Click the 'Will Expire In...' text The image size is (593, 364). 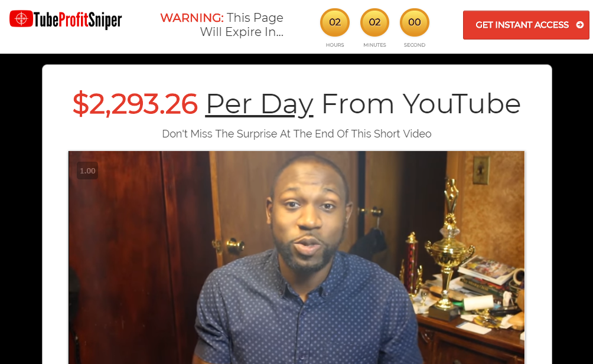[x=242, y=32]
